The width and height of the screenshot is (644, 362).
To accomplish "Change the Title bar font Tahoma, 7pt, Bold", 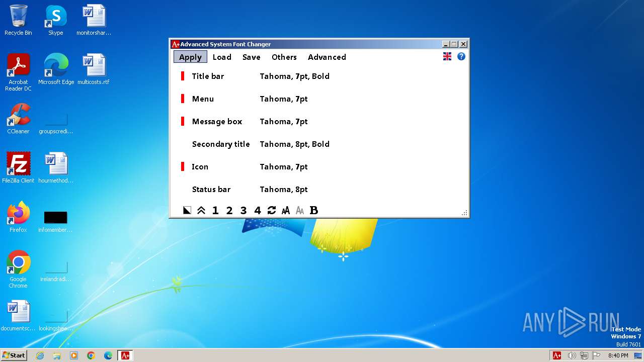I will pyautogui.click(x=294, y=76).
